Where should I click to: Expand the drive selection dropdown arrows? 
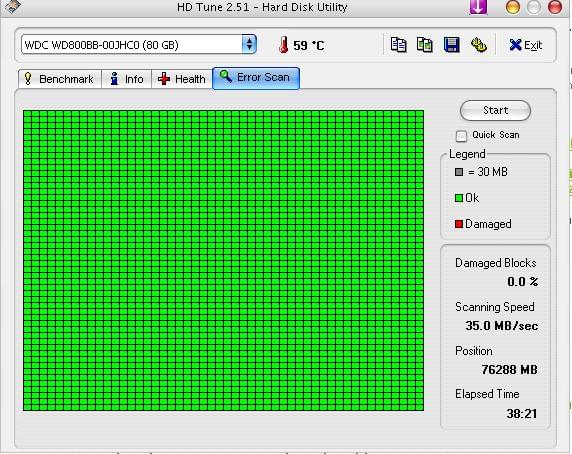249,44
